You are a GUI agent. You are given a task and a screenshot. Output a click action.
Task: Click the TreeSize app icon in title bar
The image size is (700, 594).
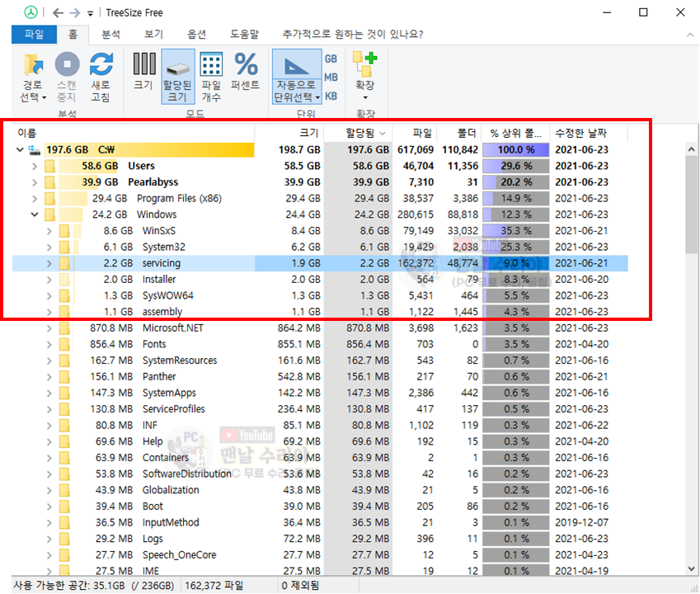(31, 12)
